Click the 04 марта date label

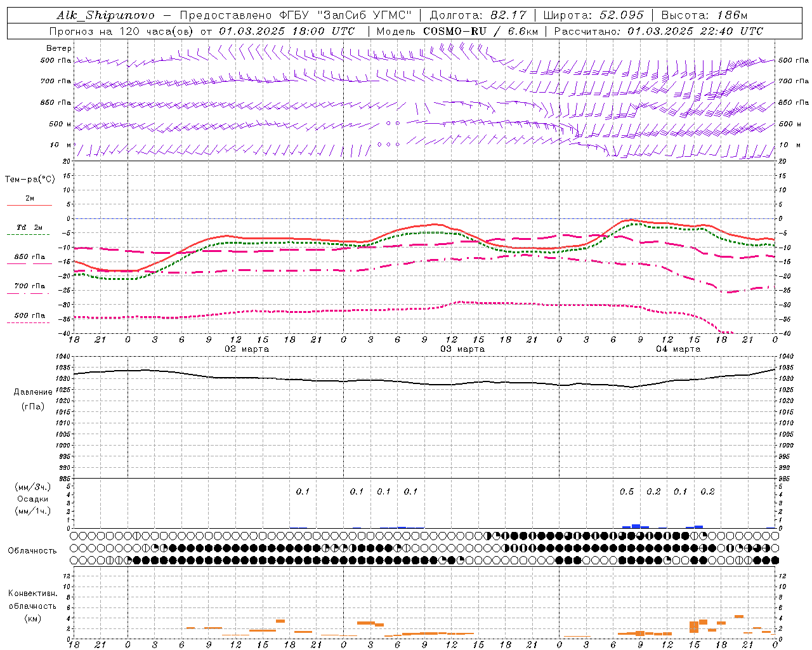tap(678, 349)
